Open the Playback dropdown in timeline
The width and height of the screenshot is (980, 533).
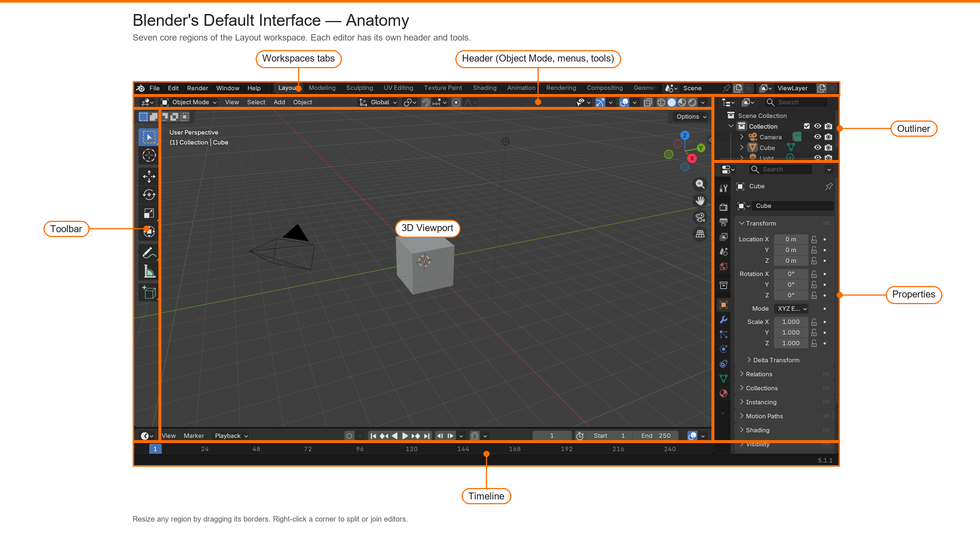tap(231, 436)
